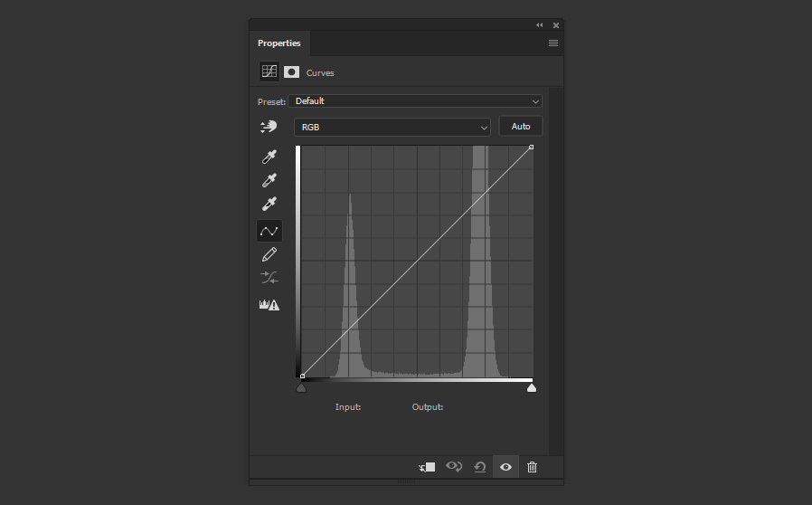This screenshot has height=505, width=812.
Task: Click the Output label
Action: click(x=428, y=407)
